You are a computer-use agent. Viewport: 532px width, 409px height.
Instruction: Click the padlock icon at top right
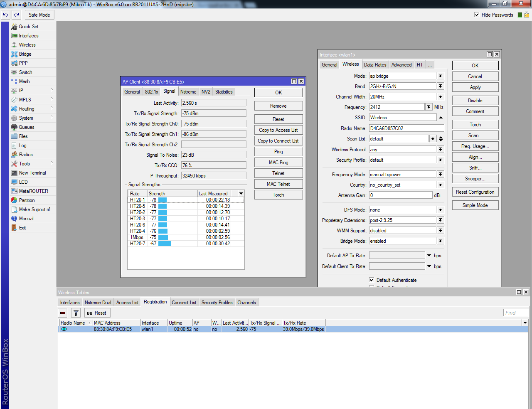pyautogui.click(x=527, y=15)
